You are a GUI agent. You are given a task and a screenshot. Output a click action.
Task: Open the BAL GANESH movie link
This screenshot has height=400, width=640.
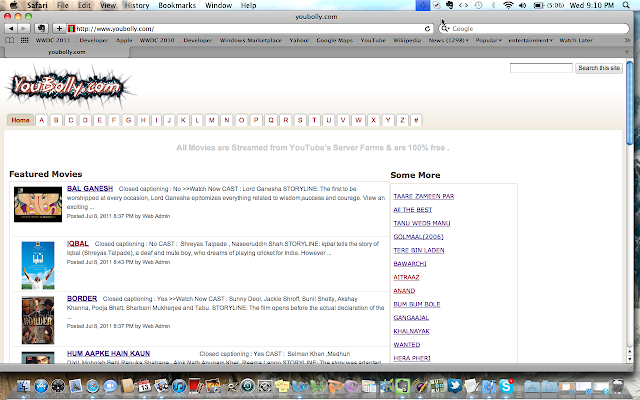point(90,189)
